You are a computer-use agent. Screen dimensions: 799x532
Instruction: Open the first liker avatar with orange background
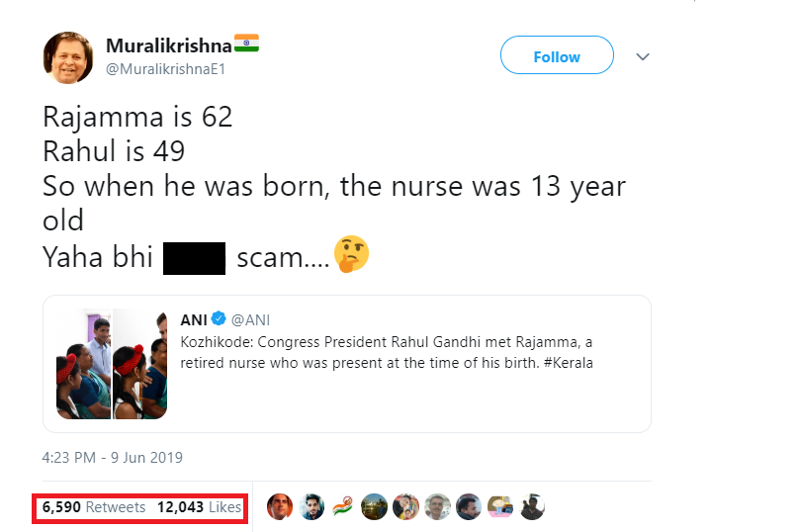point(280,507)
